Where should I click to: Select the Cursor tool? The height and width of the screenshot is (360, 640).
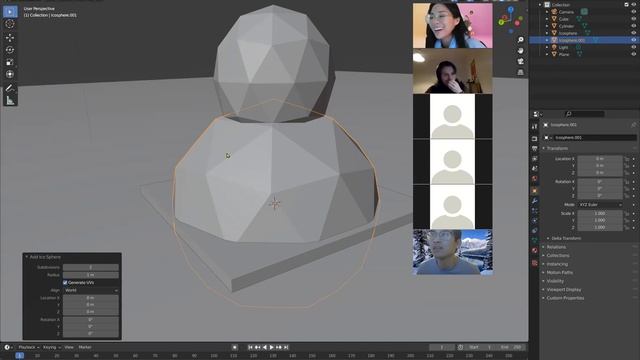10,24
